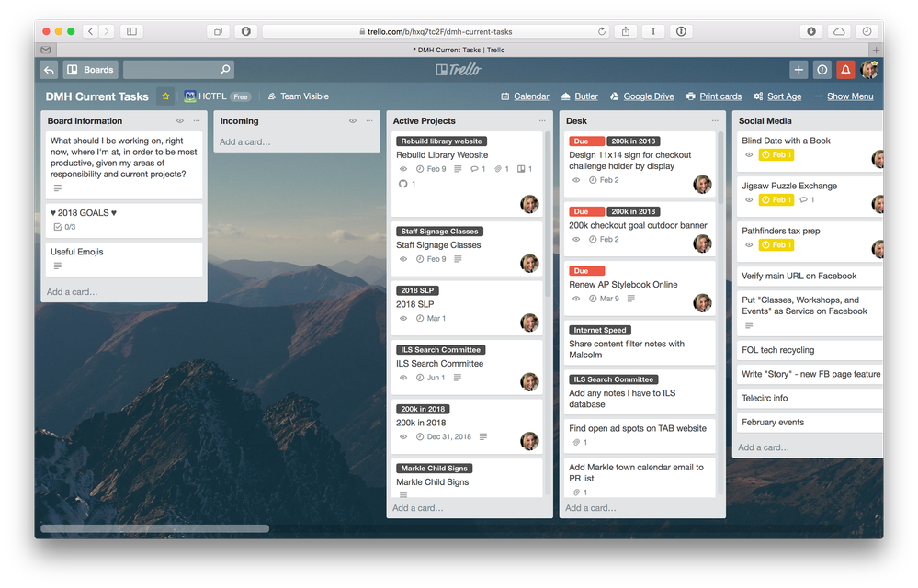Click Safari reload page button

click(601, 31)
